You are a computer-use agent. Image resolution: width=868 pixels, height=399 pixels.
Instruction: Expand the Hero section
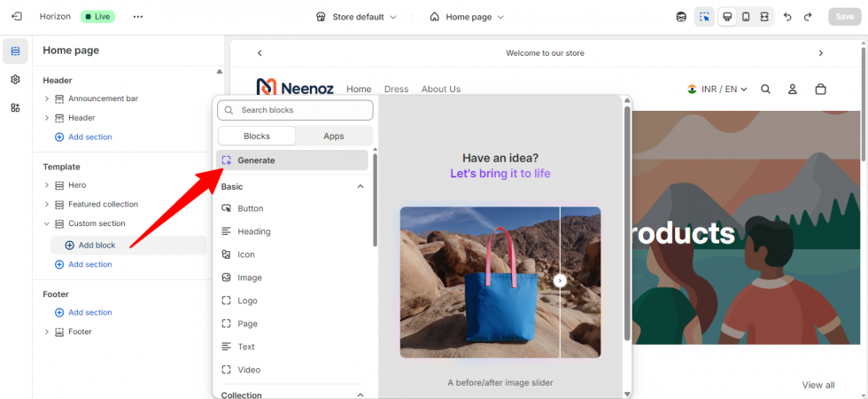coord(47,185)
